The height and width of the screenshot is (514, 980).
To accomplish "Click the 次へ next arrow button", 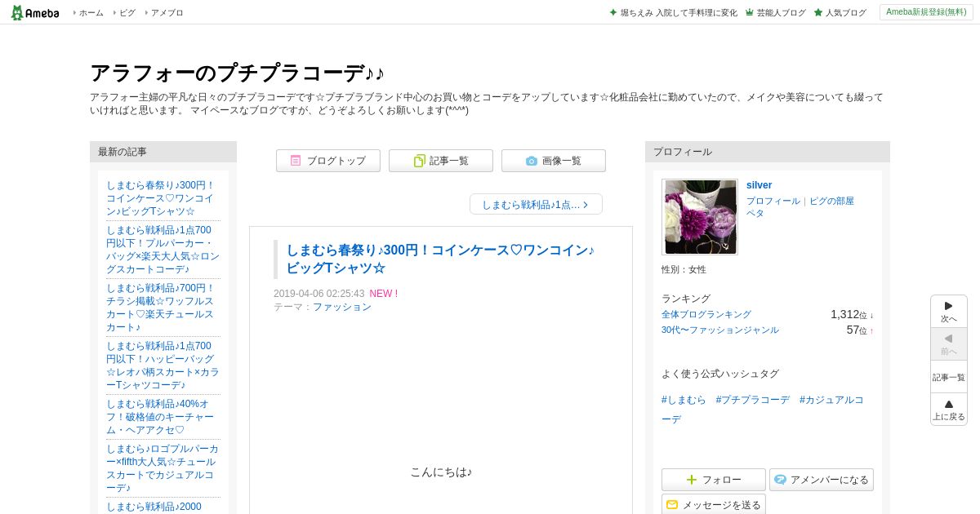I will (949, 311).
